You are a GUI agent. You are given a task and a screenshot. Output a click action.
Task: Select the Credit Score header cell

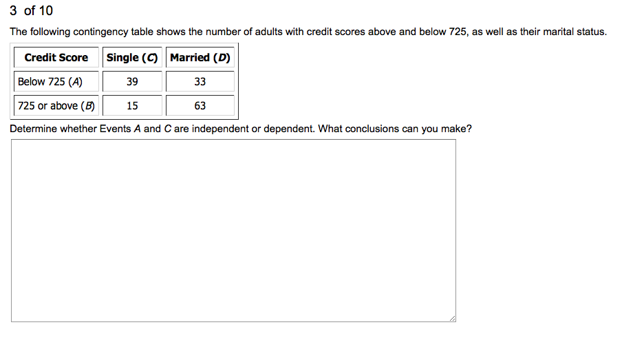tap(56, 58)
